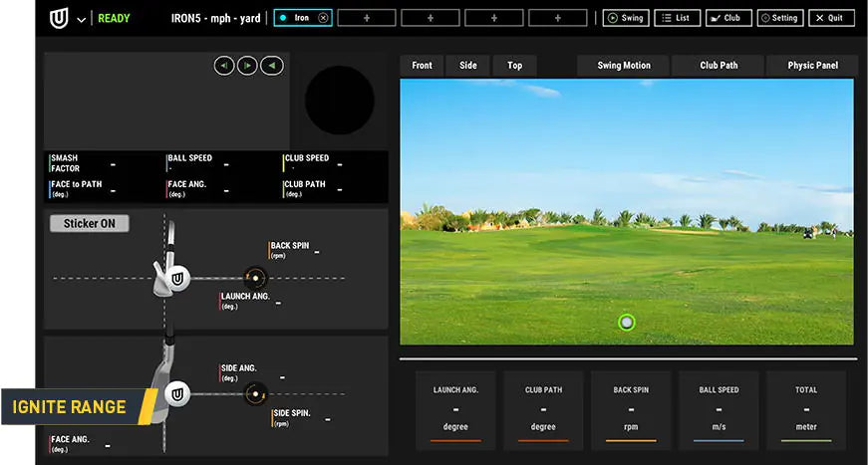Add a club in the first empty plus slot
The image size is (868, 465).
pos(367,18)
